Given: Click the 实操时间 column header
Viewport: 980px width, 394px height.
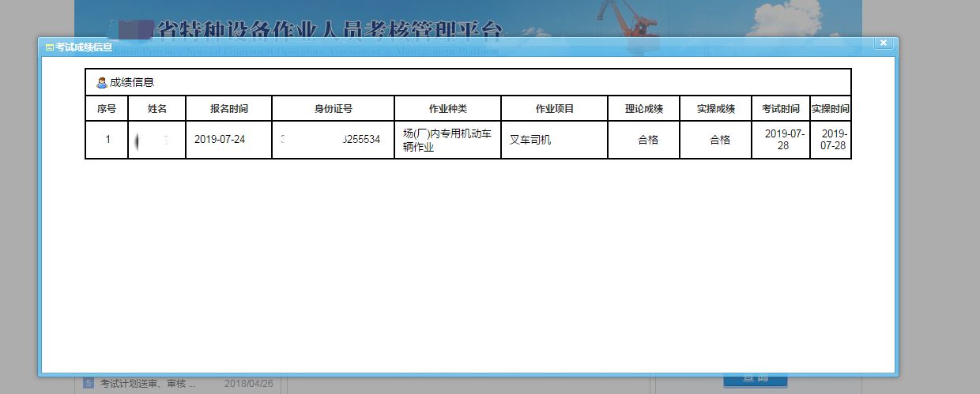Looking at the screenshot, I should pyautogui.click(x=831, y=109).
